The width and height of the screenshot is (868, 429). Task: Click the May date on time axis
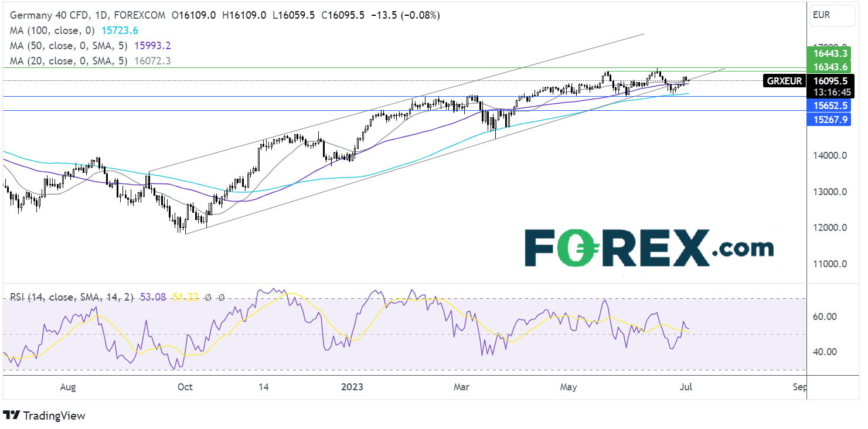(x=569, y=387)
